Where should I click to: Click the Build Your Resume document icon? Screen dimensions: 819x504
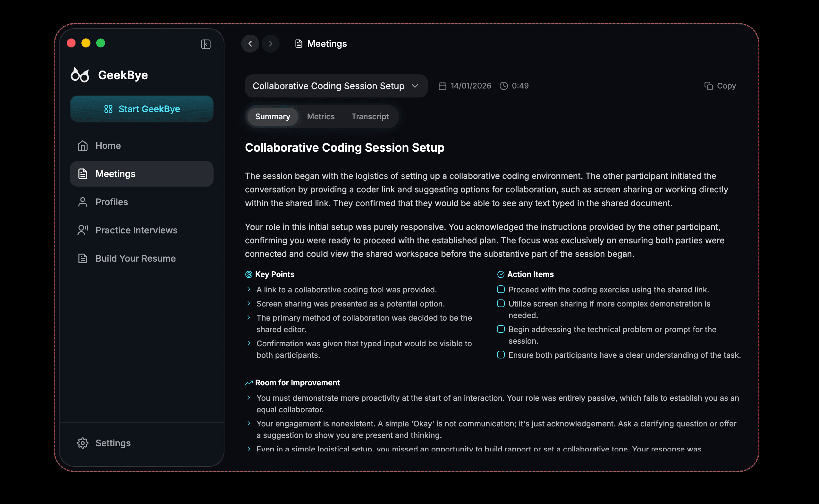83,258
